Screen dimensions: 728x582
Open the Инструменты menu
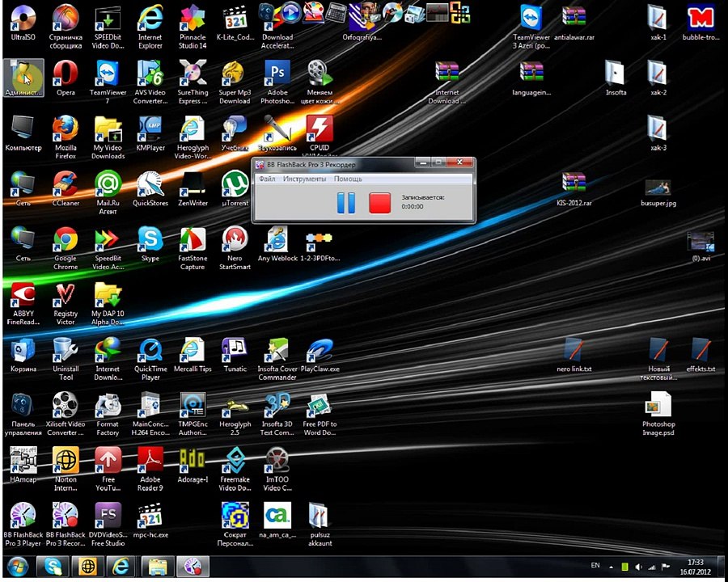click(305, 179)
